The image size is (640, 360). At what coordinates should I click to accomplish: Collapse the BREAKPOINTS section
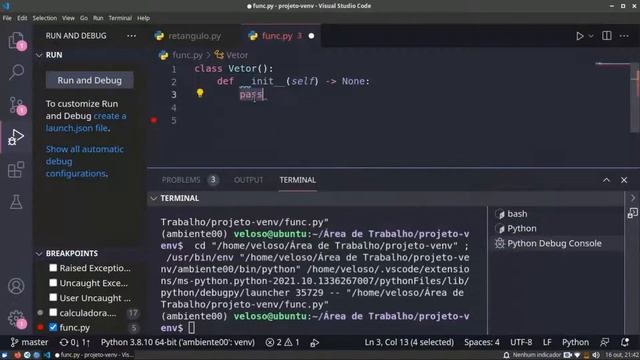click(x=39, y=253)
